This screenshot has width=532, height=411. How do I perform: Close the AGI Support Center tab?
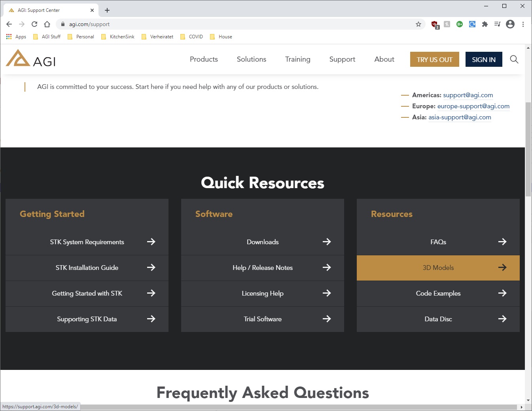(92, 10)
